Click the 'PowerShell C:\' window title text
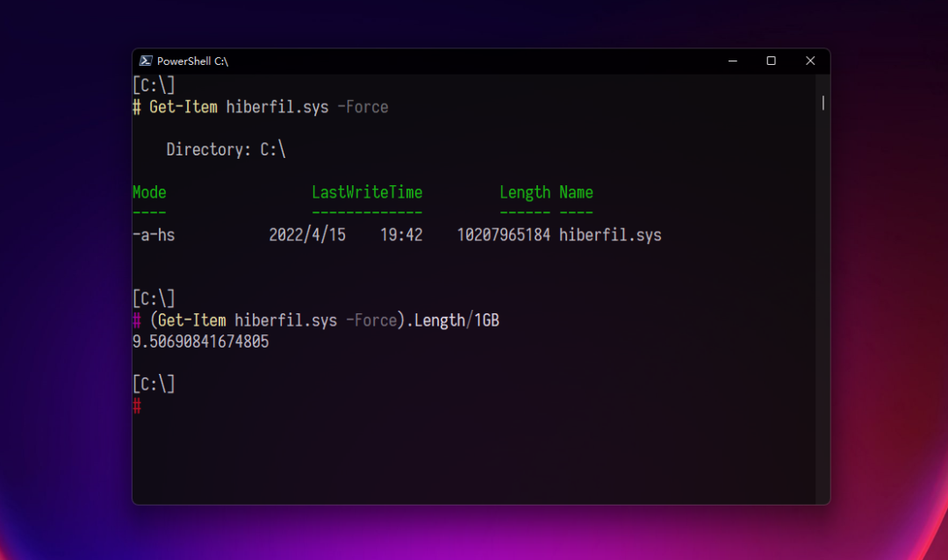 pyautogui.click(x=192, y=61)
